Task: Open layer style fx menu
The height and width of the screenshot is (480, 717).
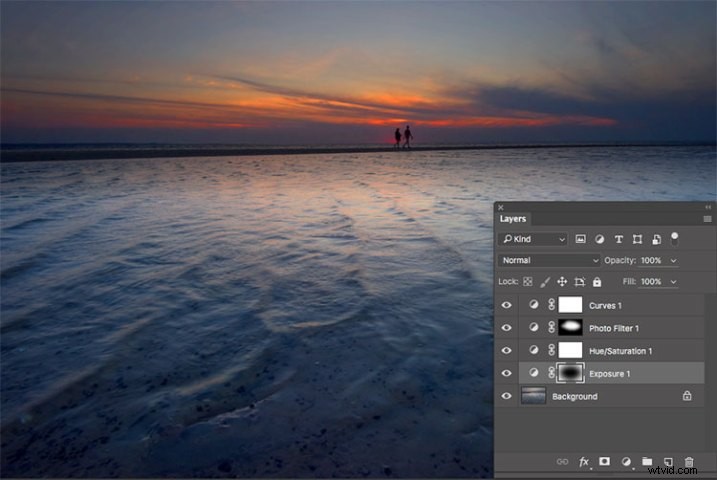Action: point(584,462)
